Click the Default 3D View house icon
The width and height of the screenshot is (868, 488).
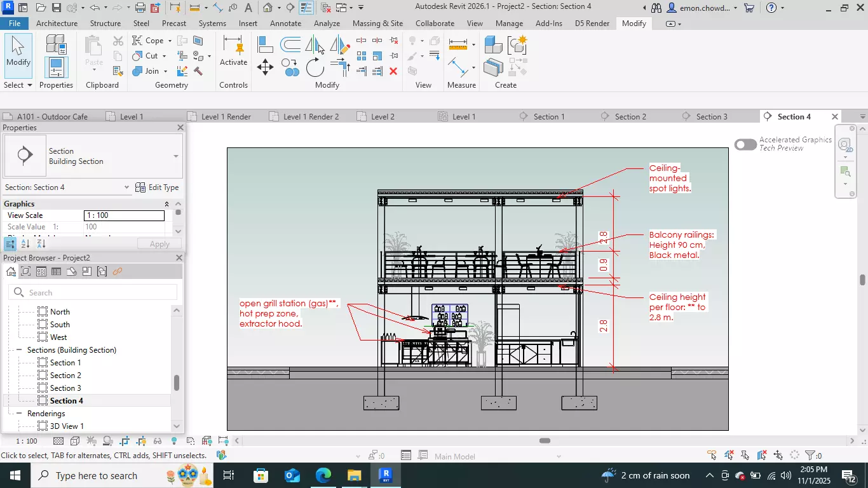coord(268,8)
